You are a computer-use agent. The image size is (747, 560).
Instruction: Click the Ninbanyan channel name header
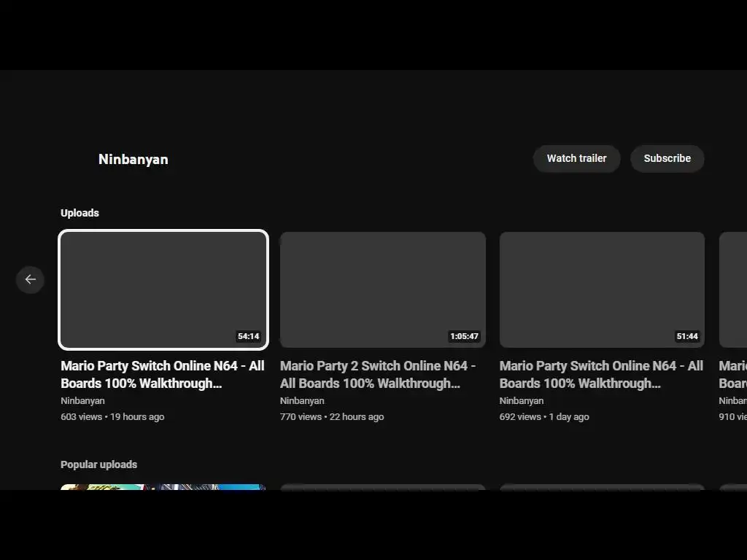click(133, 160)
